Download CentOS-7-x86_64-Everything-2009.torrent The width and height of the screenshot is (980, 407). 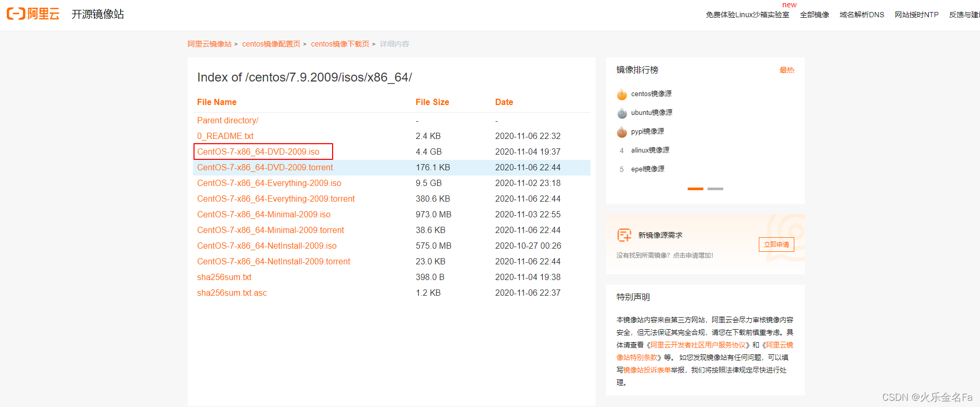276,199
